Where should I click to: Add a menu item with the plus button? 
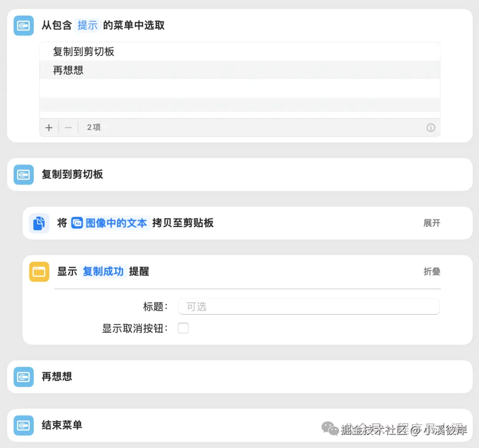(x=49, y=127)
